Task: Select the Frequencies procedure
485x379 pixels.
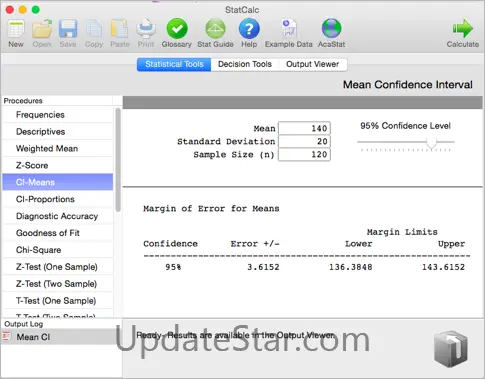Action: point(58,115)
